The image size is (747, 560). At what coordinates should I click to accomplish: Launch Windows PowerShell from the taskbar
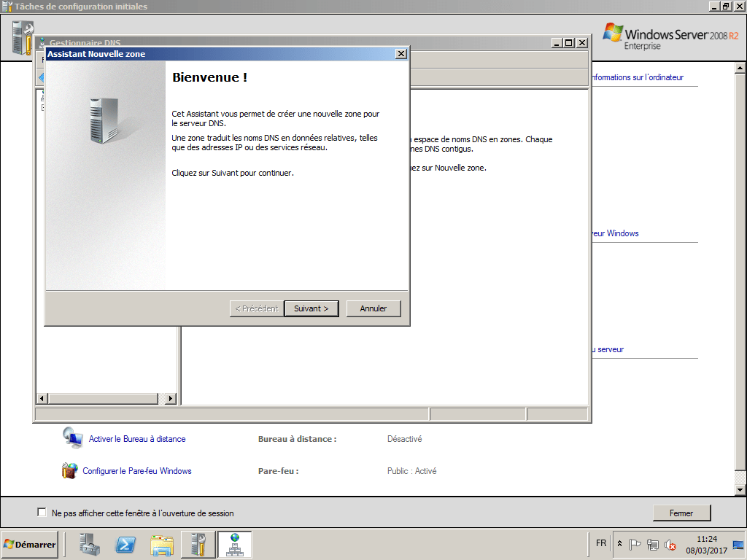coord(125,544)
